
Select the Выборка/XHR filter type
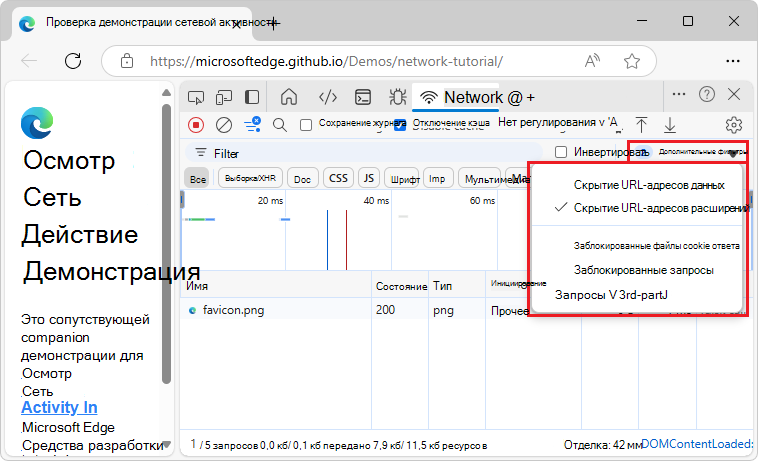(250, 178)
